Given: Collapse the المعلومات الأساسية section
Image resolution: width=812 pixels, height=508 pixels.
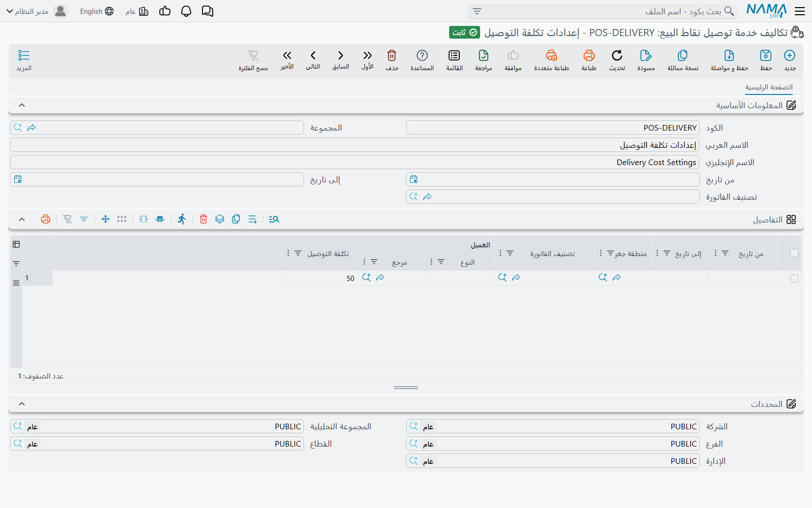Looking at the screenshot, I should [x=22, y=105].
